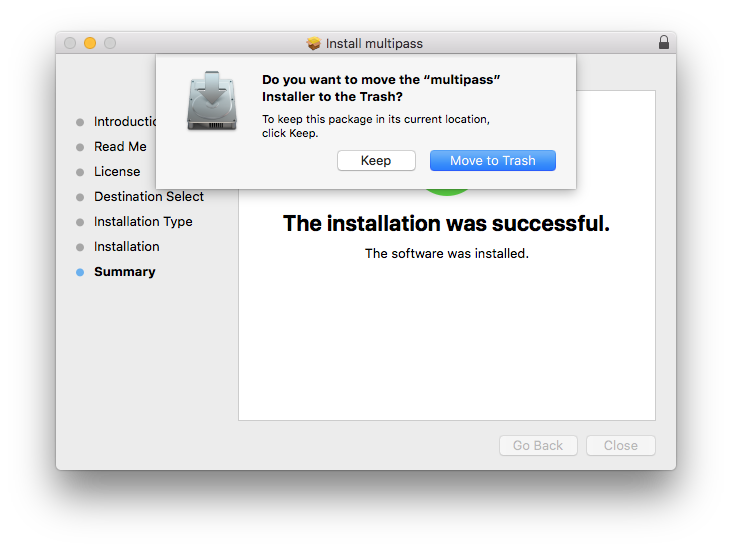Select the Introduction step in sidebar

click(125, 122)
